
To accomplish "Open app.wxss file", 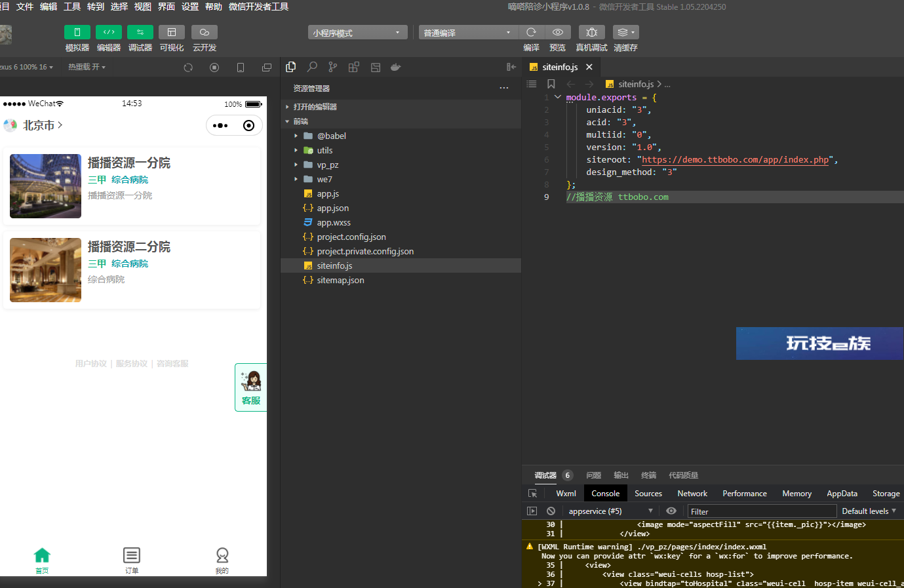I will point(401,222).
